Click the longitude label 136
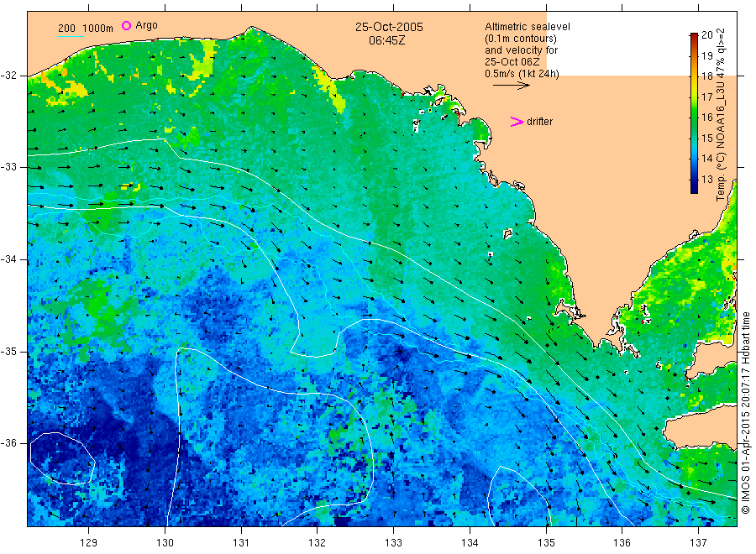This screenshot has height=554, width=756. point(622,543)
